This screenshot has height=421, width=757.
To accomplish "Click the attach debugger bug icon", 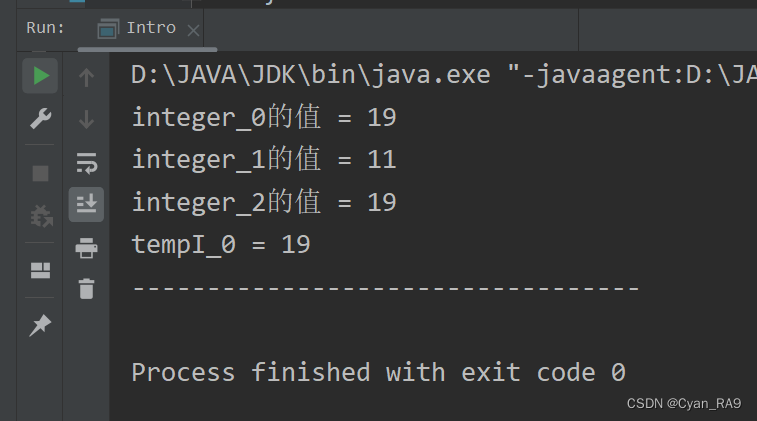I will click(x=41, y=215).
